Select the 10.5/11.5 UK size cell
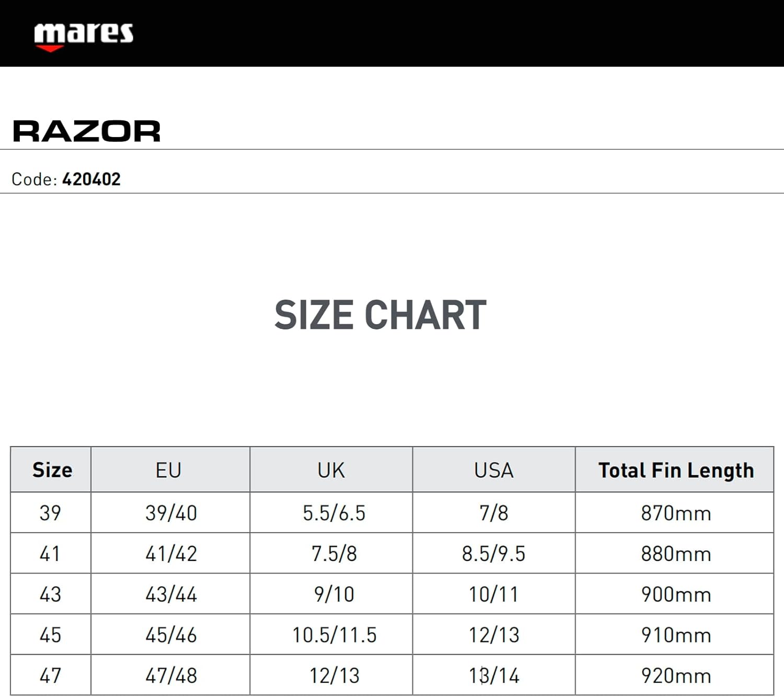784x697 pixels. [x=334, y=635]
